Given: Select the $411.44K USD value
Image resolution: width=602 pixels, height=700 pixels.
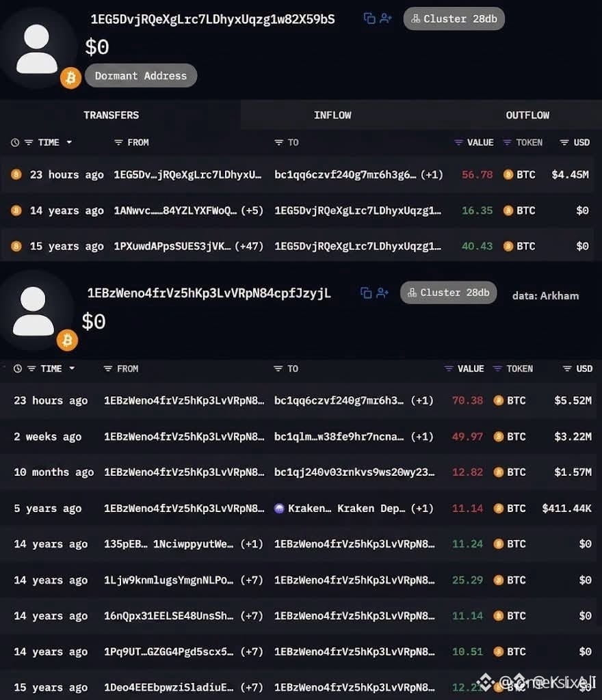Looking at the screenshot, I should tap(566, 509).
